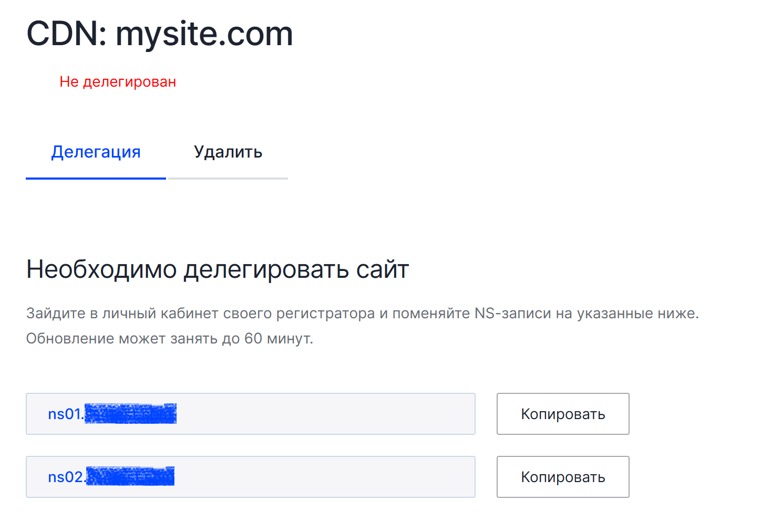Focus the ns02 nameserver field
Screen dimensions: 782x532
[251, 477]
